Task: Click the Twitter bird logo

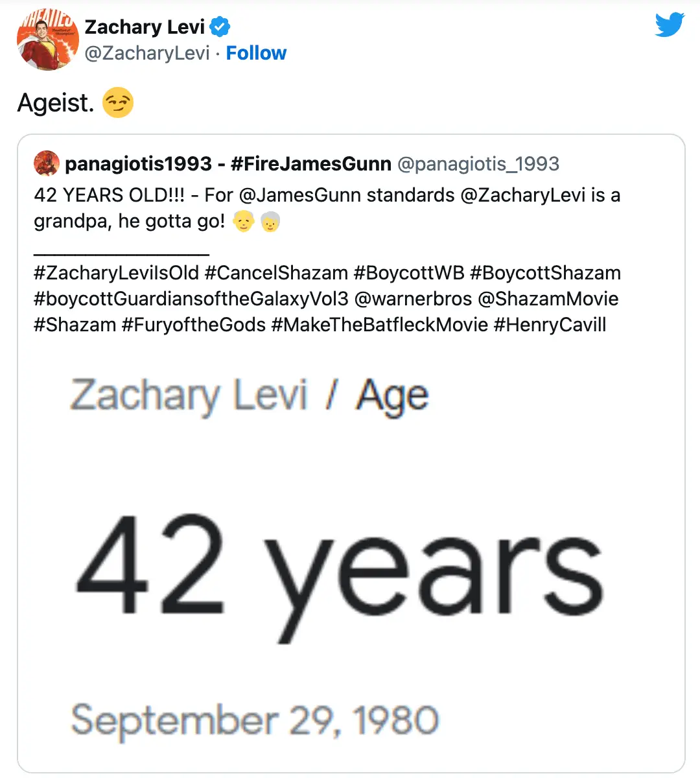Action: (670, 24)
